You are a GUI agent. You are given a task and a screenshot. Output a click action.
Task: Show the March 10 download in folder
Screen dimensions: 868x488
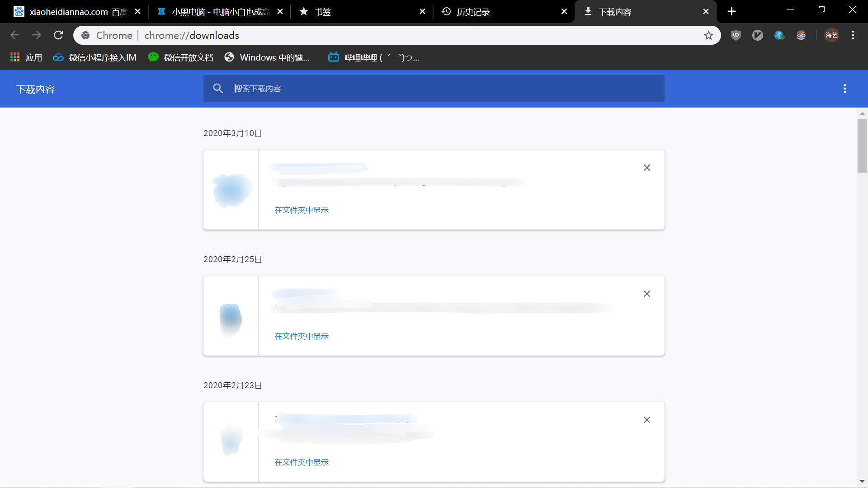[302, 210]
